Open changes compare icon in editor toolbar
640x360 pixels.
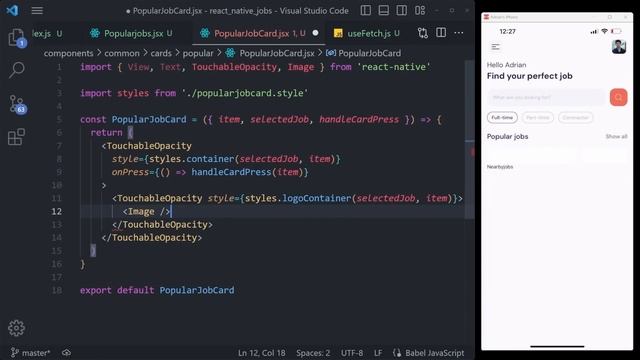pyautogui.click(x=423, y=33)
